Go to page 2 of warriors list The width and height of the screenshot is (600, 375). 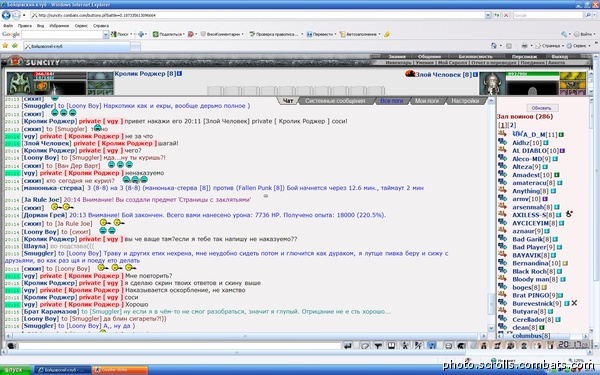(x=512, y=125)
